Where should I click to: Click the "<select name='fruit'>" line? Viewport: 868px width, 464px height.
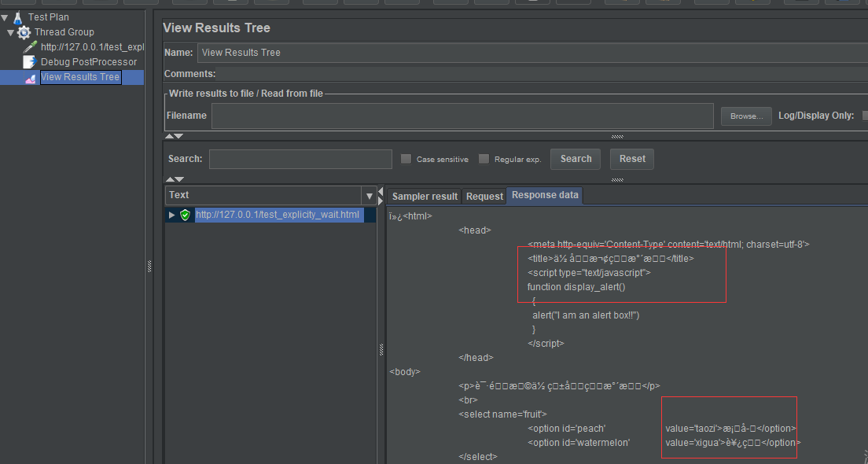coord(502,414)
